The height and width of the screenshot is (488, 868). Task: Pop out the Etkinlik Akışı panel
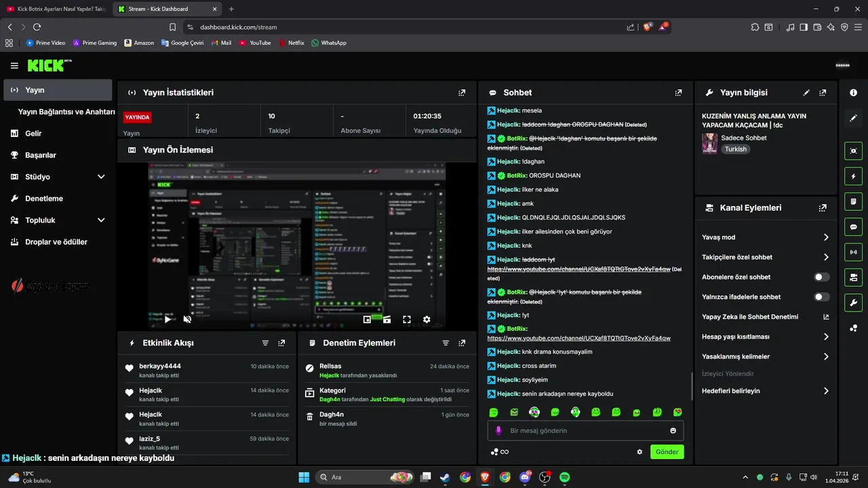point(281,343)
